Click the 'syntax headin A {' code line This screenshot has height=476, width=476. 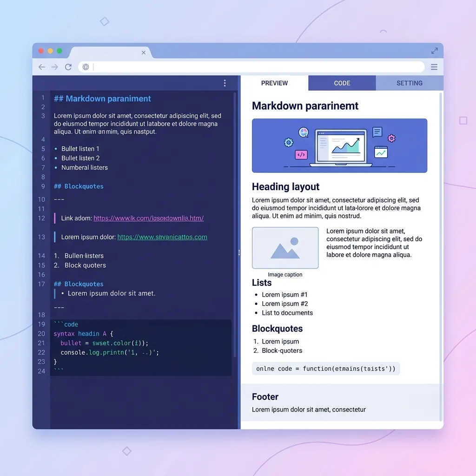tap(84, 334)
